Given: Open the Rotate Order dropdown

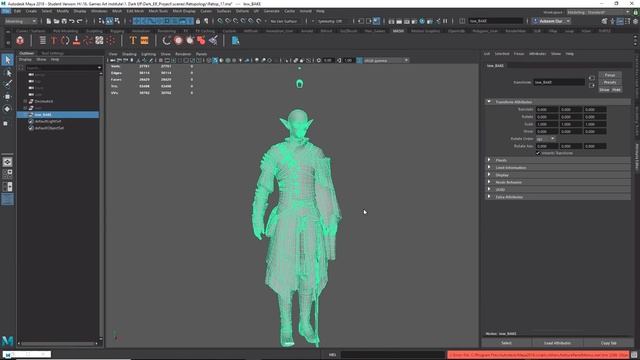Looking at the screenshot, I should 546,139.
